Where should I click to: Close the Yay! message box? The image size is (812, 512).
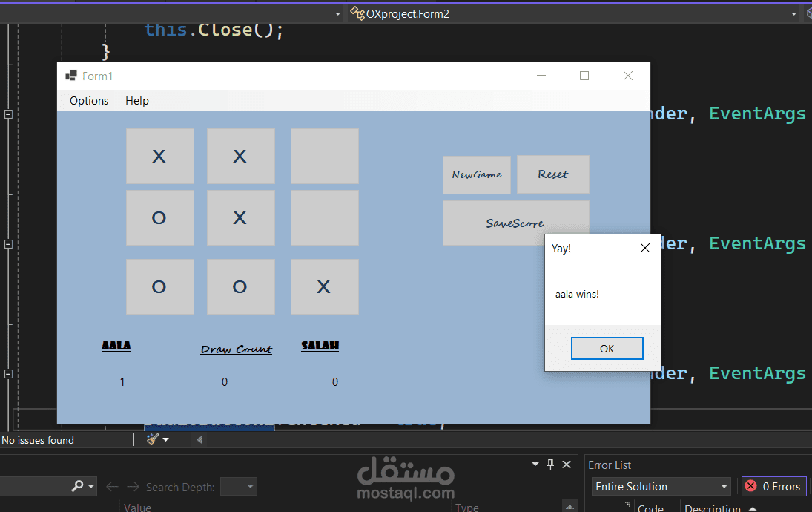[644, 248]
